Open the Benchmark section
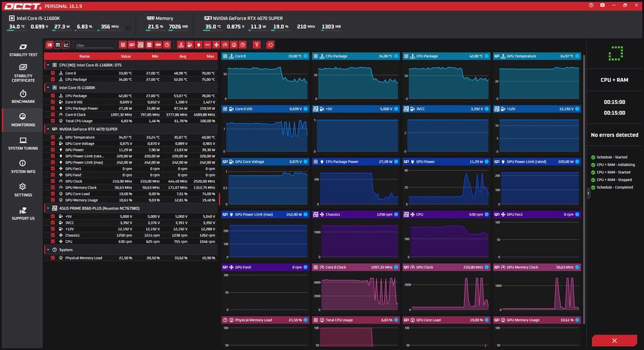The height and width of the screenshot is (350, 644). click(x=23, y=97)
